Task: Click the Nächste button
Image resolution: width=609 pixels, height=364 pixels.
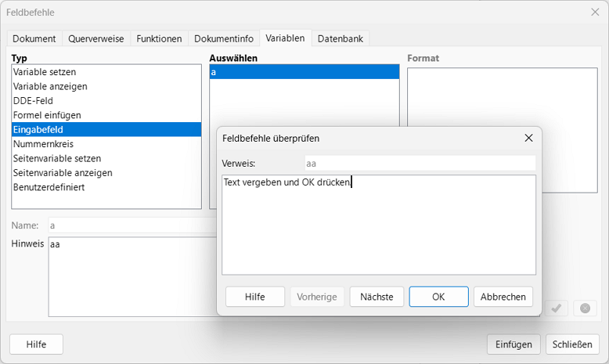Action: click(x=377, y=297)
